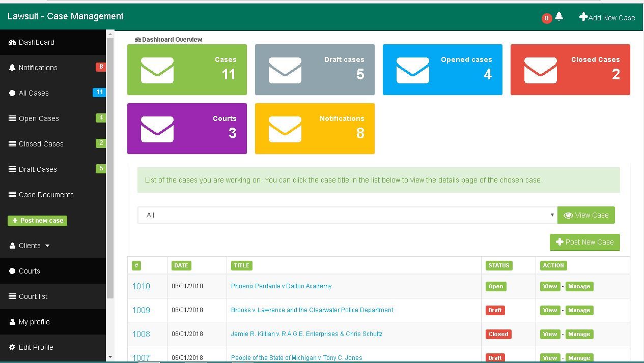
Task: Open Phoenix Perdante v Dalton Academy case
Action: 281,286
